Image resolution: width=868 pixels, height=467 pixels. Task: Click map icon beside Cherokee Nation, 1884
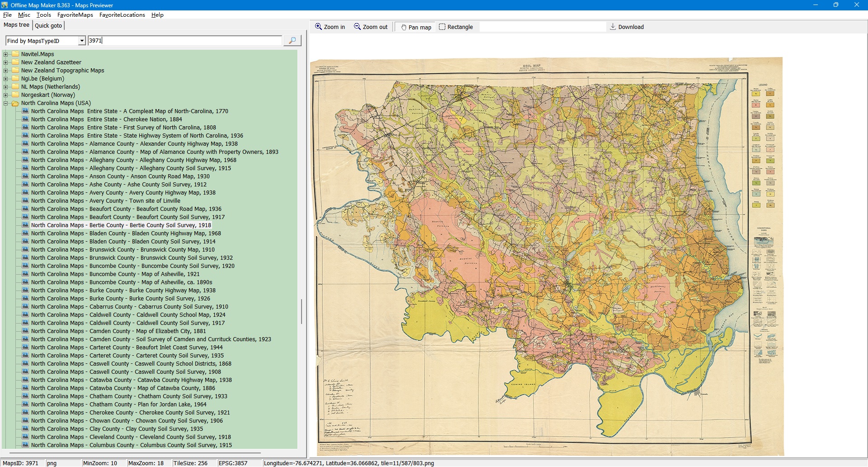point(26,119)
